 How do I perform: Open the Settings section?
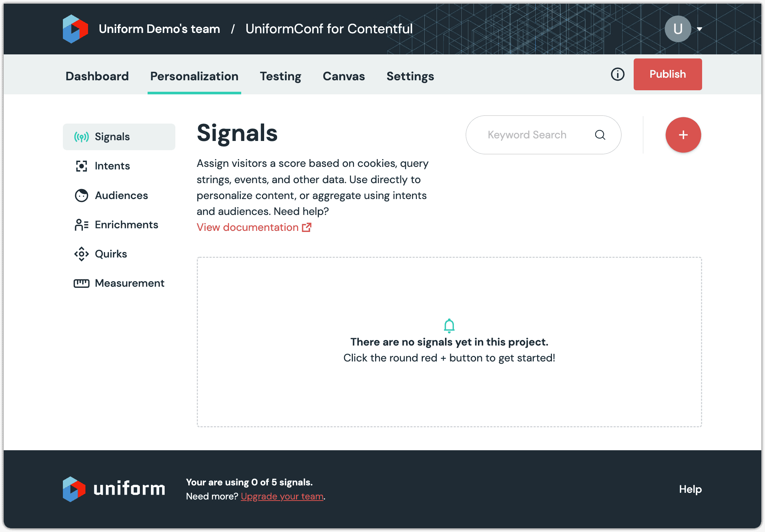click(x=410, y=76)
